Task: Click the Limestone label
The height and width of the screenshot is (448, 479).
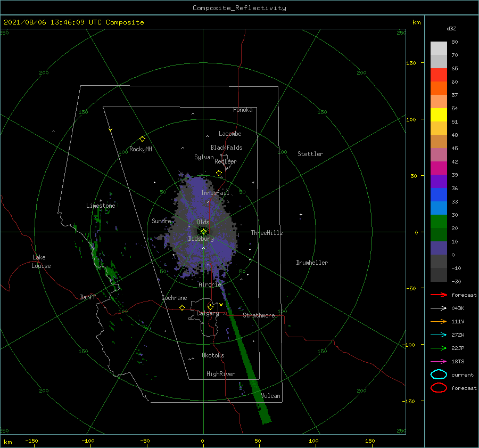Action: coord(101,206)
